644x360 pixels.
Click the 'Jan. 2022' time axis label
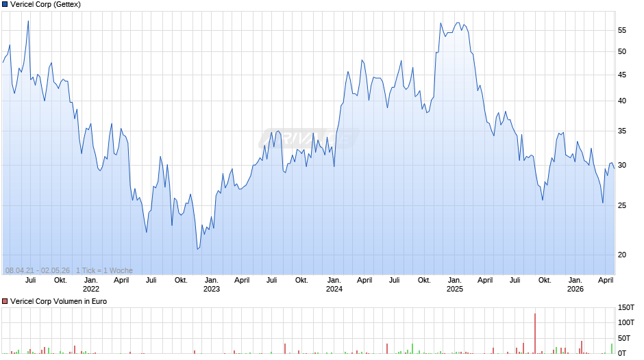pos(90,285)
